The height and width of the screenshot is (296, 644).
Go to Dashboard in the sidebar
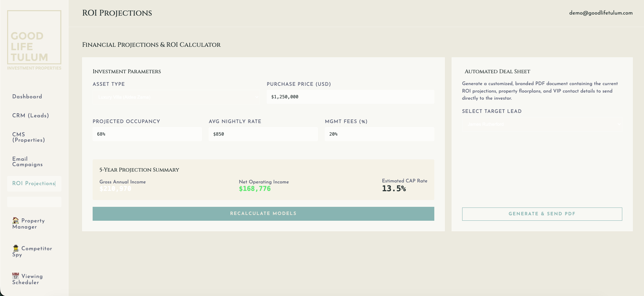[27, 97]
